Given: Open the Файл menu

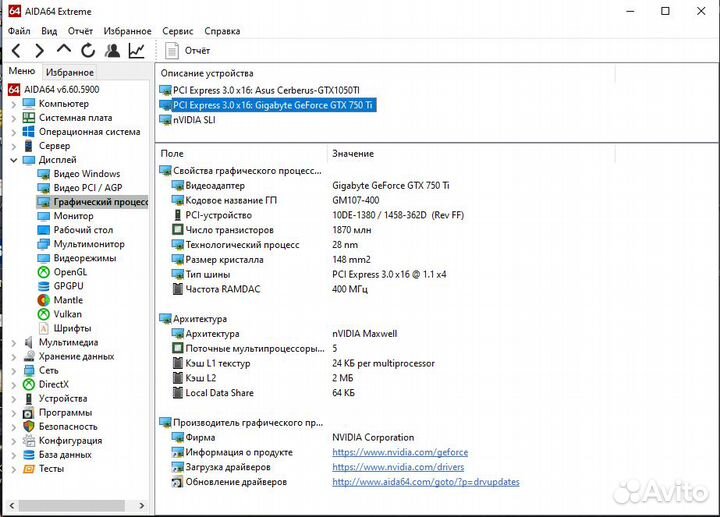Looking at the screenshot, I should (x=19, y=31).
